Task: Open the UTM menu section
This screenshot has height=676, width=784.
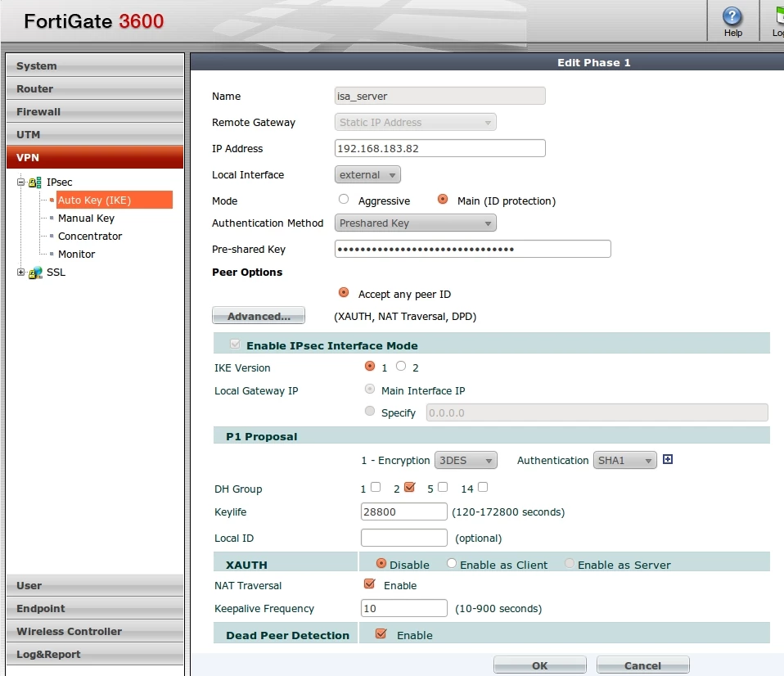Action: click(x=95, y=134)
